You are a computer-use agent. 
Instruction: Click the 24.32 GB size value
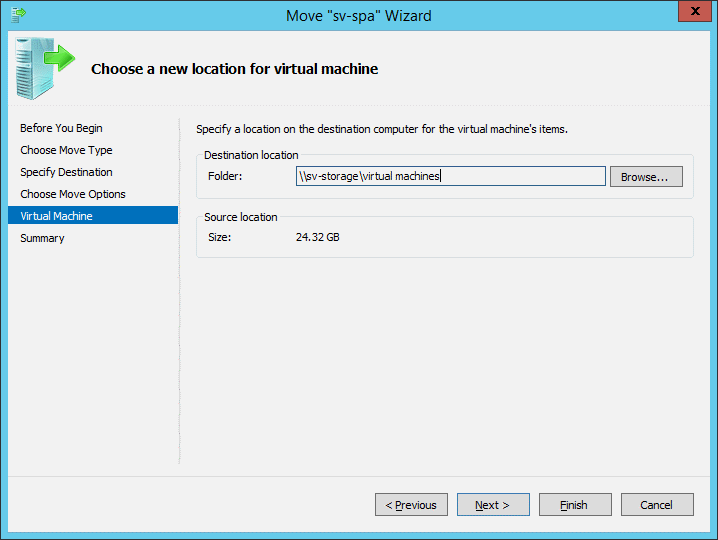[x=317, y=237]
